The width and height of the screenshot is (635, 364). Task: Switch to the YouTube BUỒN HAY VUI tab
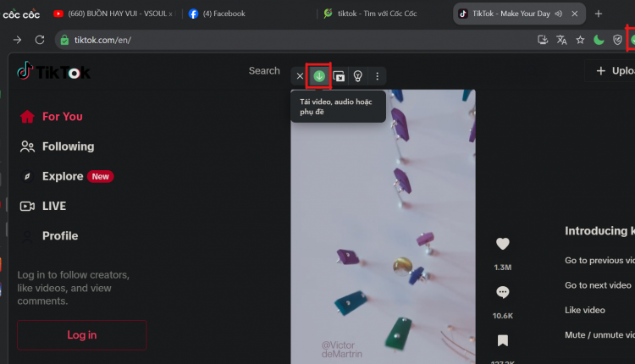[113, 14]
